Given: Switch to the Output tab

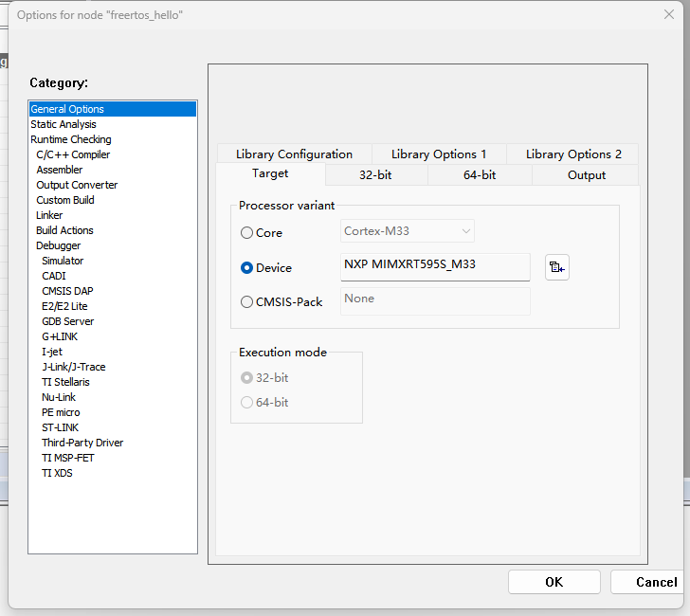Looking at the screenshot, I should pos(586,175).
